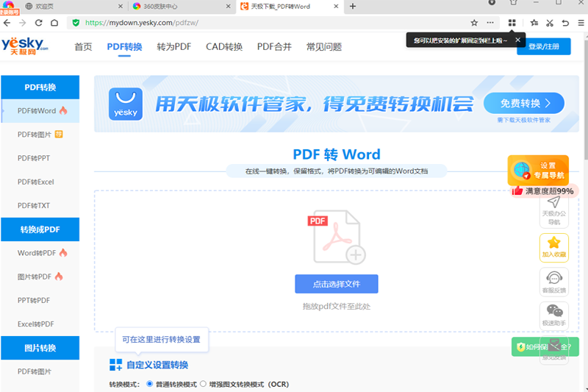Open 极速助手 WeChat icon

pos(554,316)
